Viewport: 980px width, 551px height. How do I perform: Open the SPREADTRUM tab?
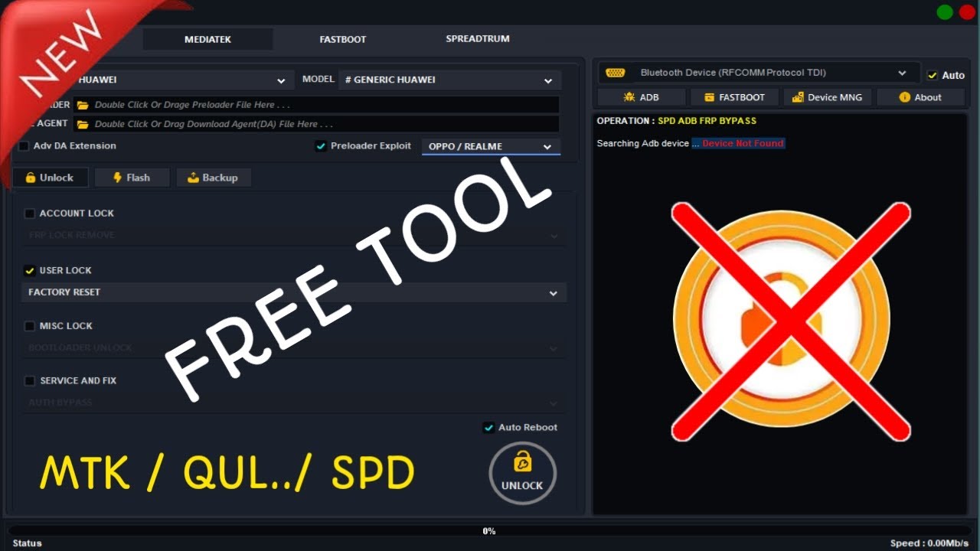click(478, 39)
